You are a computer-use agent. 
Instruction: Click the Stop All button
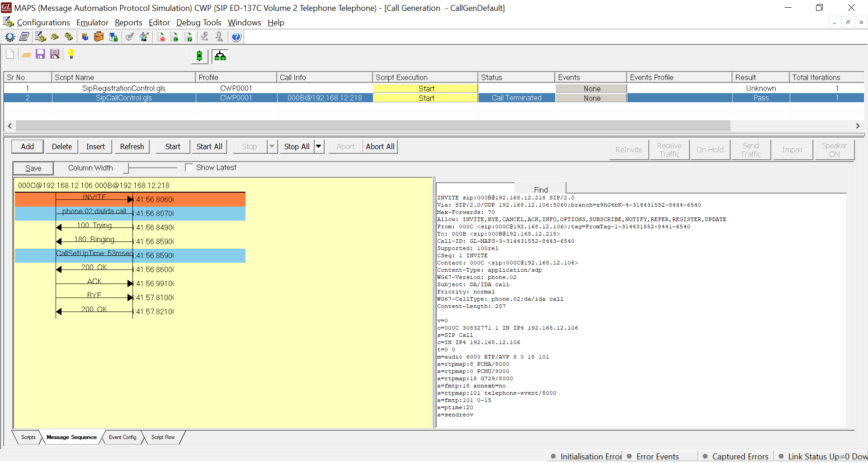click(x=297, y=146)
